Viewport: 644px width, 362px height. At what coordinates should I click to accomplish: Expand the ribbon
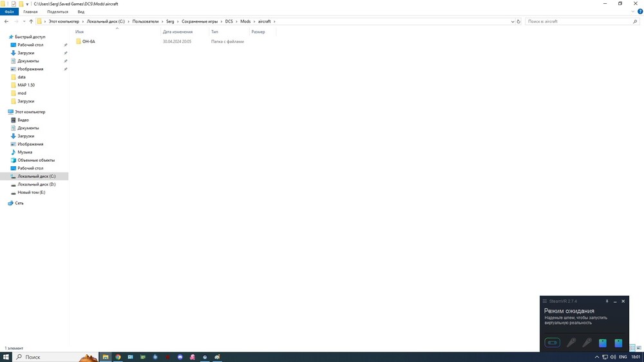click(633, 12)
